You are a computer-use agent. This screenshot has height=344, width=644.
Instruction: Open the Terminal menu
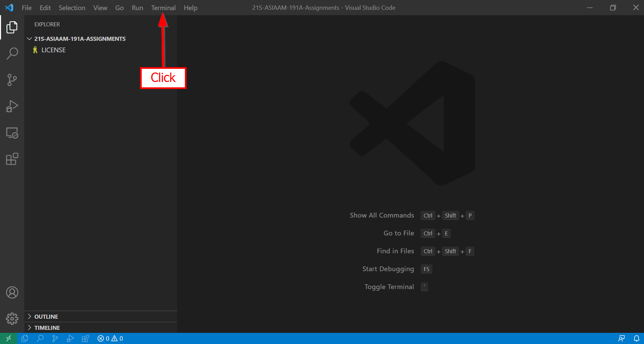(x=163, y=8)
